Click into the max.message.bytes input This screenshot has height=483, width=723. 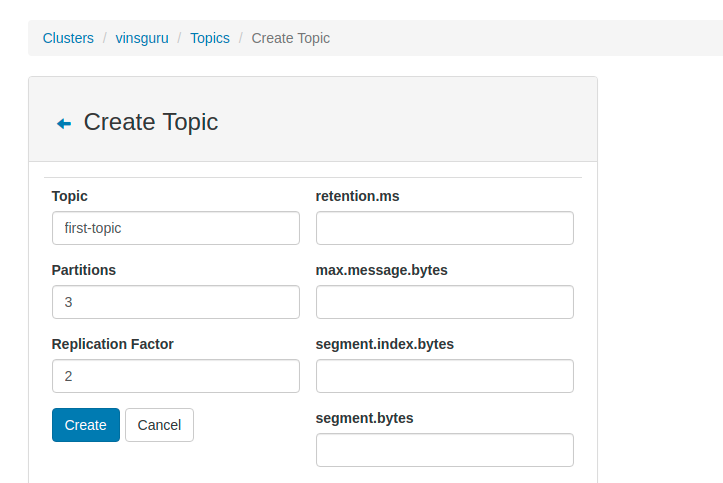444,302
